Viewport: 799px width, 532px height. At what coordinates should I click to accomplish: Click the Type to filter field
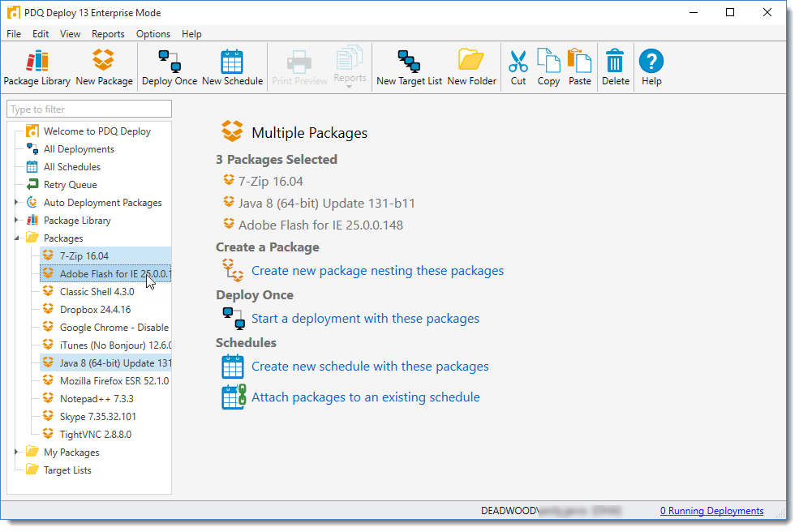[88, 109]
